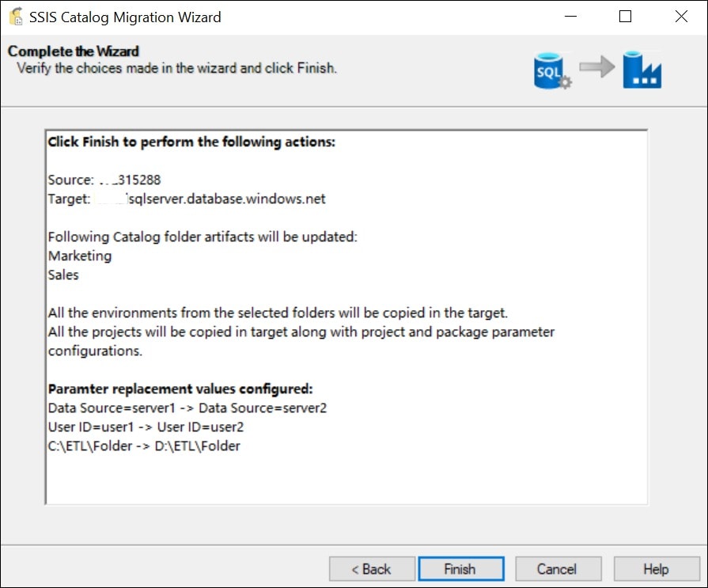Click the "Paramter replacement values configured" heading
The height and width of the screenshot is (588, 708).
180,389
